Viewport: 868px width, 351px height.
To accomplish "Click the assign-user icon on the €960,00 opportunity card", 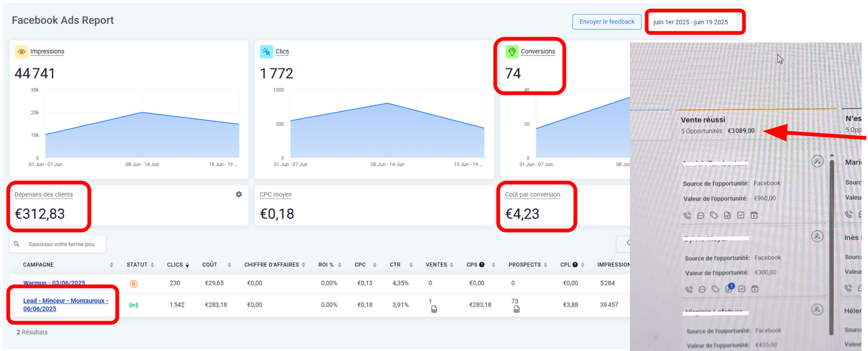I will [x=817, y=161].
